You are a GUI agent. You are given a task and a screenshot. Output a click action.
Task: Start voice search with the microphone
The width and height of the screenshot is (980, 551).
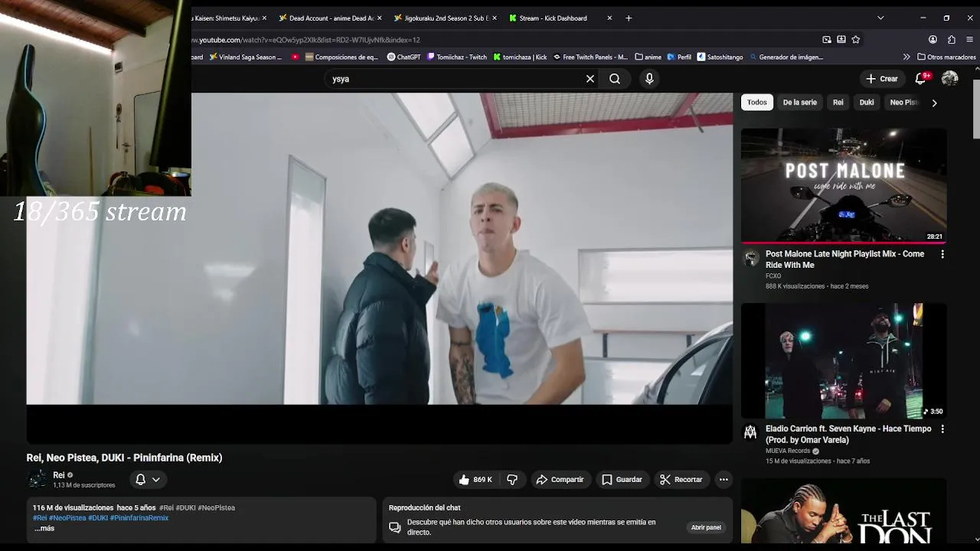click(649, 79)
